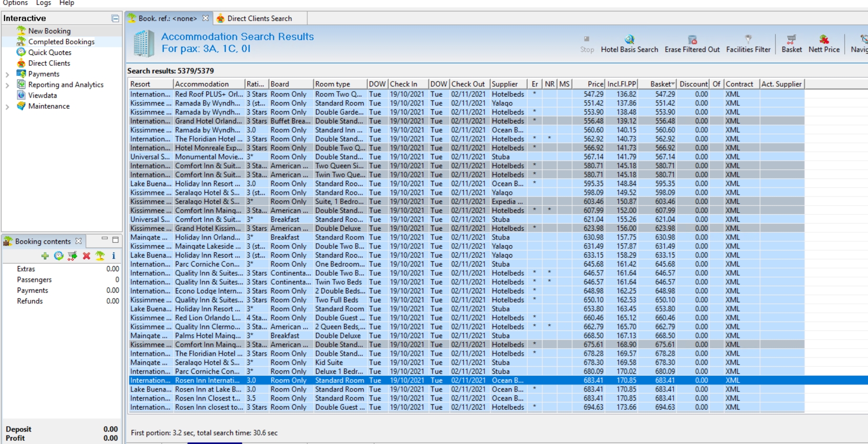Click the One Bedroom... room type cell
This screenshot has width=868, height=444.
pos(340,264)
